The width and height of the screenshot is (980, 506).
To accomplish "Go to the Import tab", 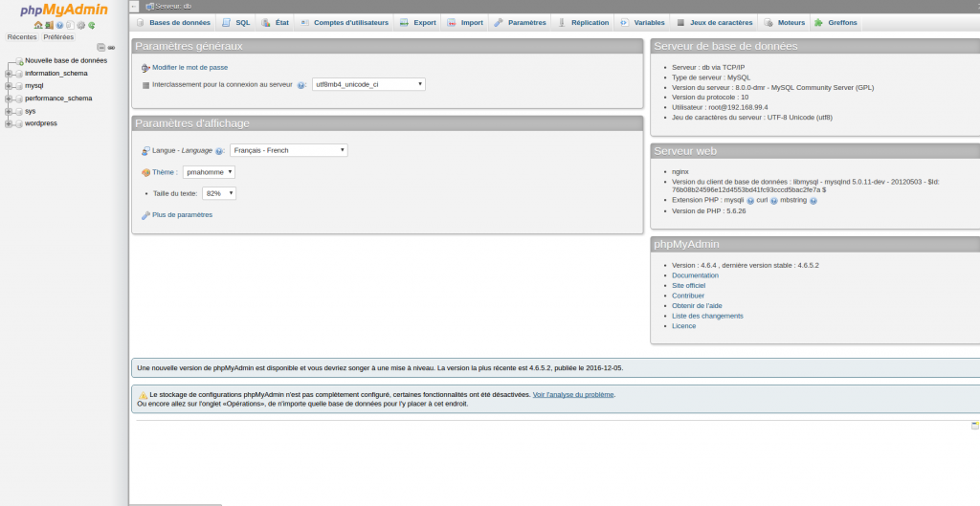I will point(465,23).
